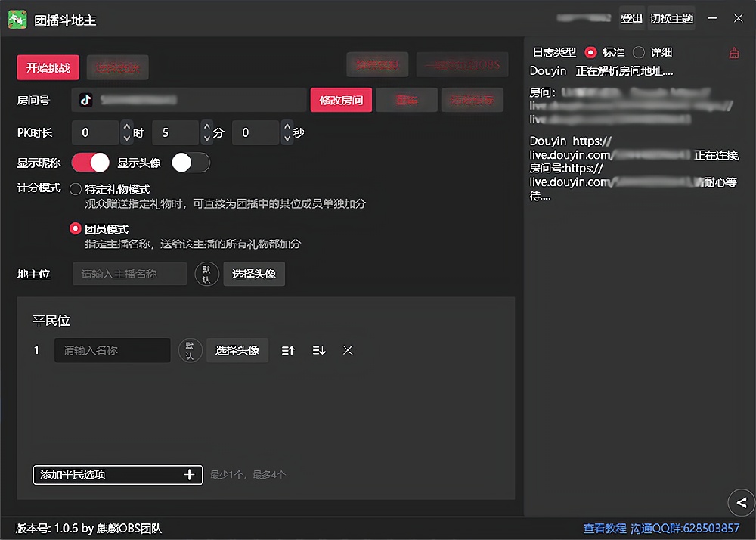Click the peasant slot default avatar button
The image size is (756, 540).
pos(190,350)
